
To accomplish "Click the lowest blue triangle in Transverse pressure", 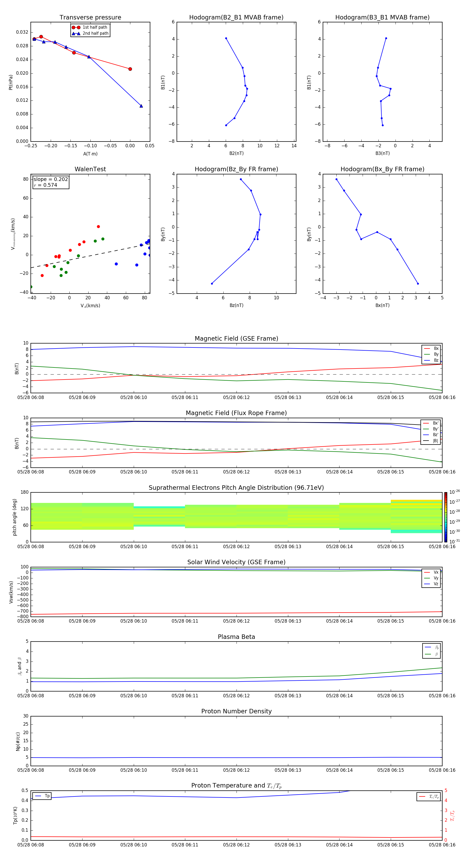I will (x=141, y=106).
